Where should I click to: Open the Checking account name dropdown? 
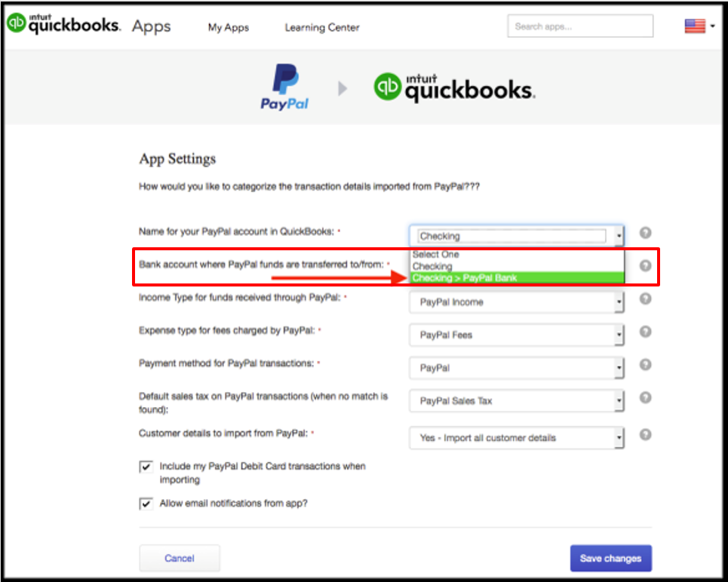(517, 236)
